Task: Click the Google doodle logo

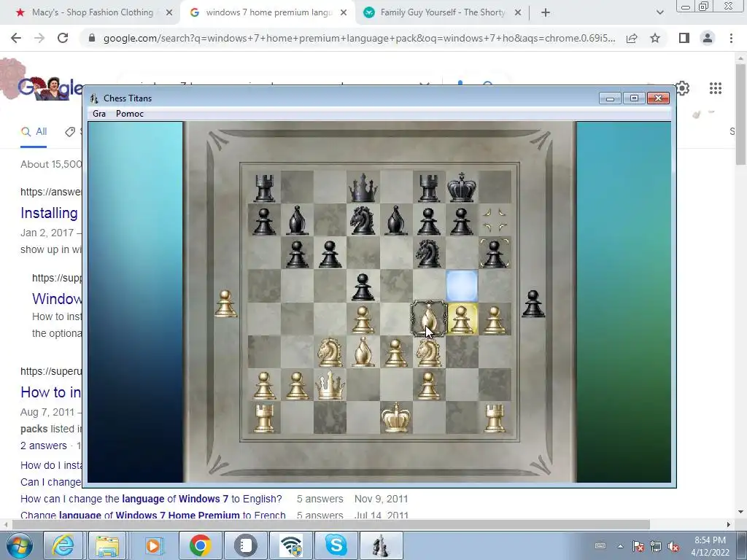Action: click(50, 87)
